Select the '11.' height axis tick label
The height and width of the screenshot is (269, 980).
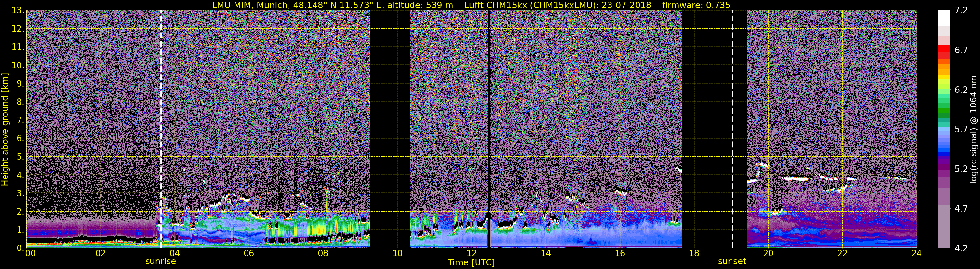(x=18, y=47)
